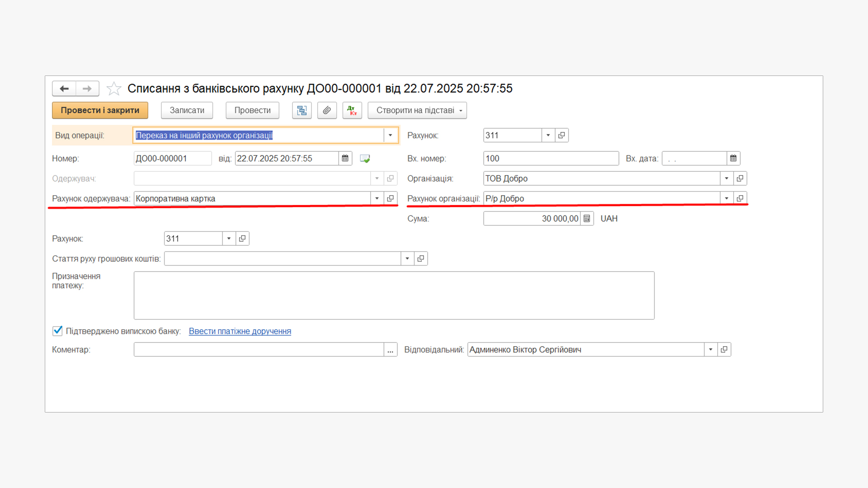Image resolution: width=868 pixels, height=488 pixels.
Task: Open the document structure hierarchy icon
Action: pyautogui.click(x=302, y=110)
